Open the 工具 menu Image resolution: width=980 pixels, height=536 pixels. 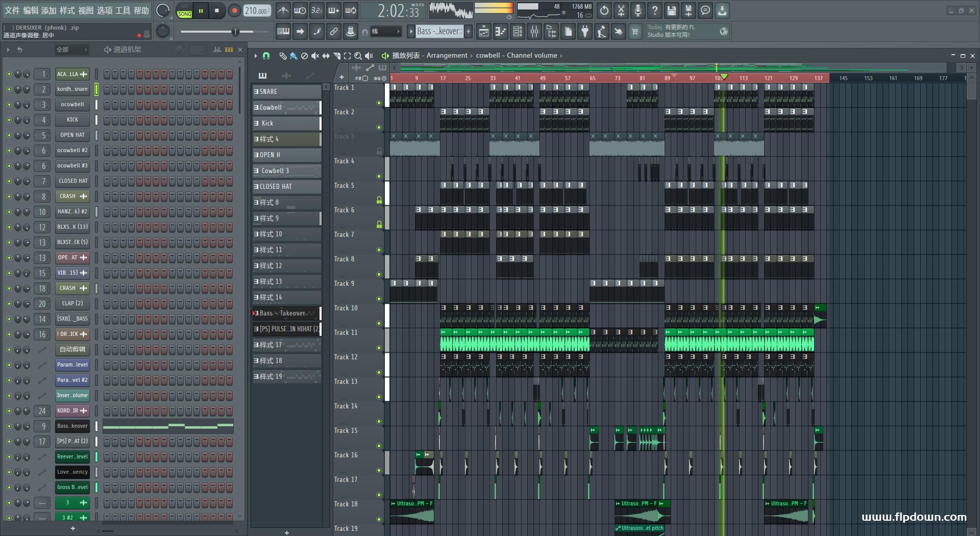123,10
